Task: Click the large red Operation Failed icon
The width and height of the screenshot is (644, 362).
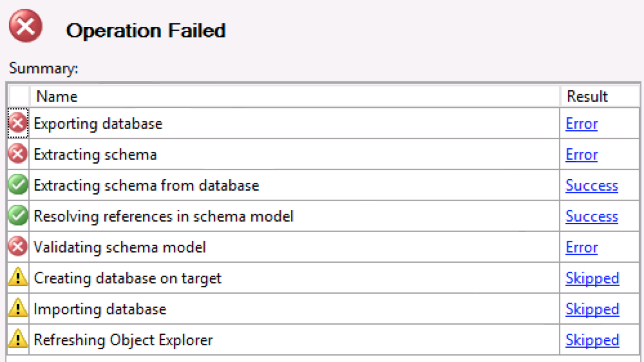Action: pos(26,28)
